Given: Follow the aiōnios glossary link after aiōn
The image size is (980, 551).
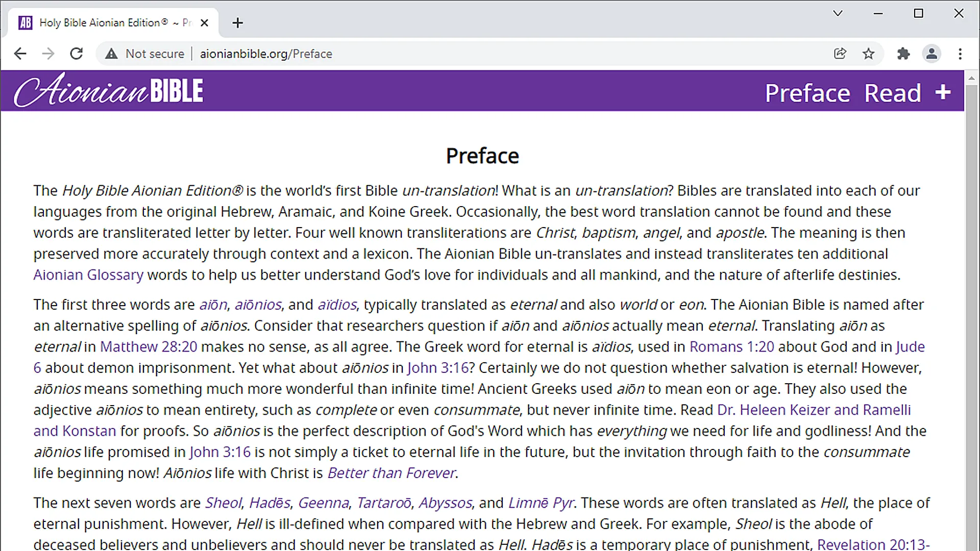Looking at the screenshot, I should point(258,305).
